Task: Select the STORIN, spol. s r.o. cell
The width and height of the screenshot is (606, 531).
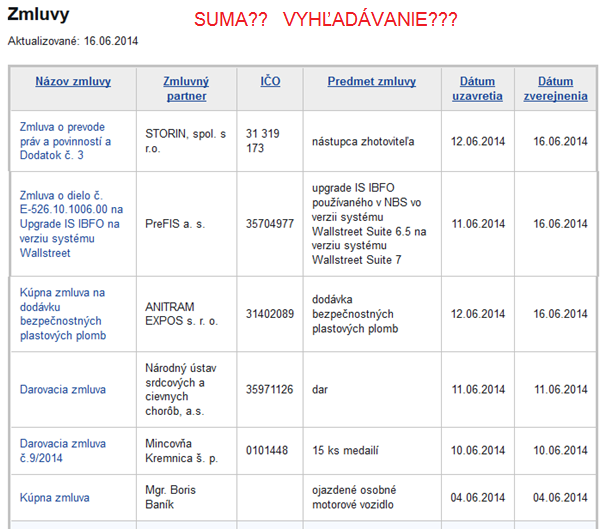Action: [x=187, y=141]
